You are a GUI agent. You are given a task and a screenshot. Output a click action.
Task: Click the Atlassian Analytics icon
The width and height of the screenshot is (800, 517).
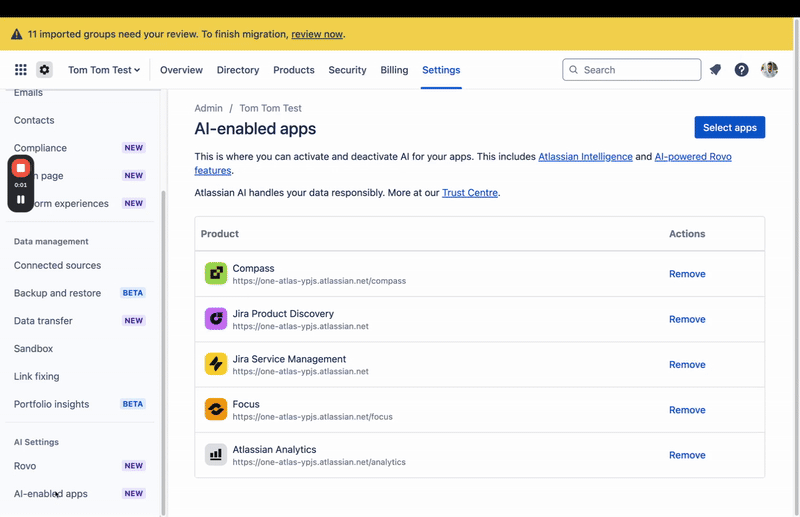(x=216, y=455)
